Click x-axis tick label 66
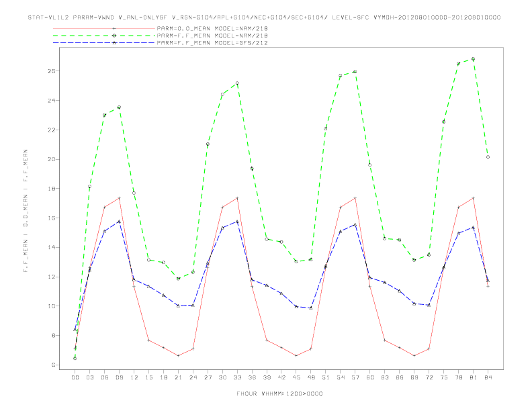 tap(400, 377)
